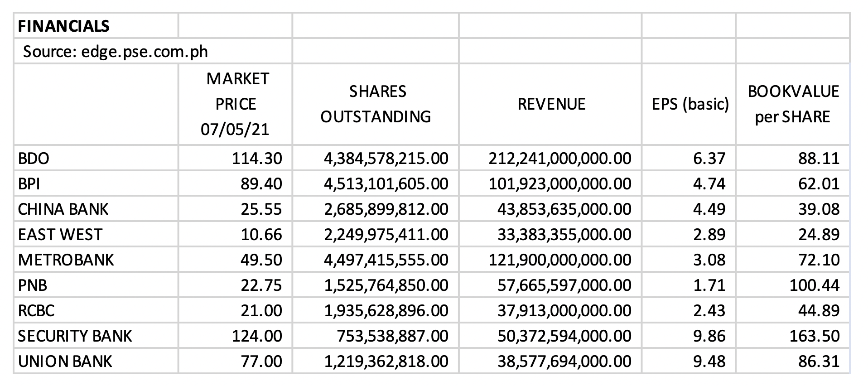This screenshot has width=868, height=386.
Task: Select Security Bank book value 163.50
Action: pyautogui.click(x=793, y=336)
